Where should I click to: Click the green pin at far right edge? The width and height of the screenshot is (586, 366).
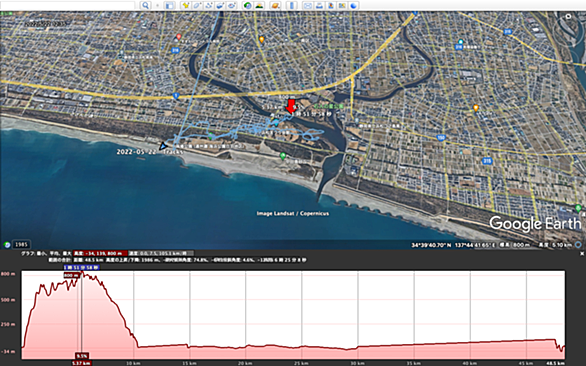tap(578, 208)
